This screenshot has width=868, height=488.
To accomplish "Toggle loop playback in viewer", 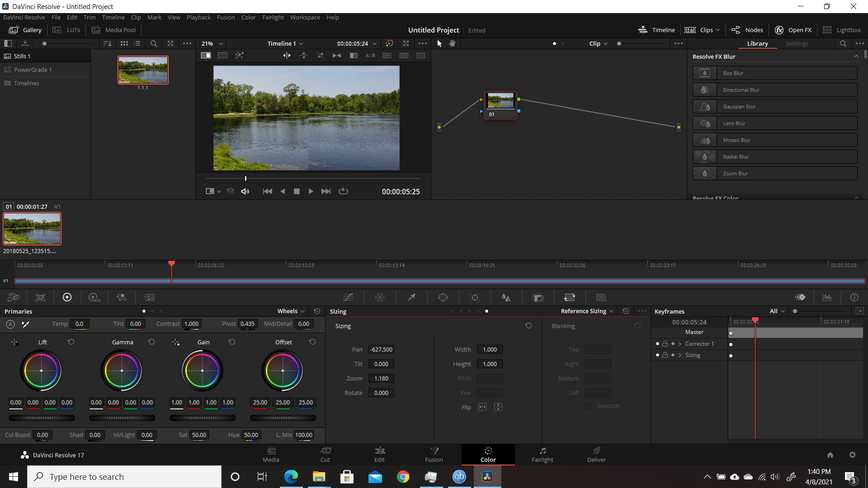I will click(x=343, y=191).
